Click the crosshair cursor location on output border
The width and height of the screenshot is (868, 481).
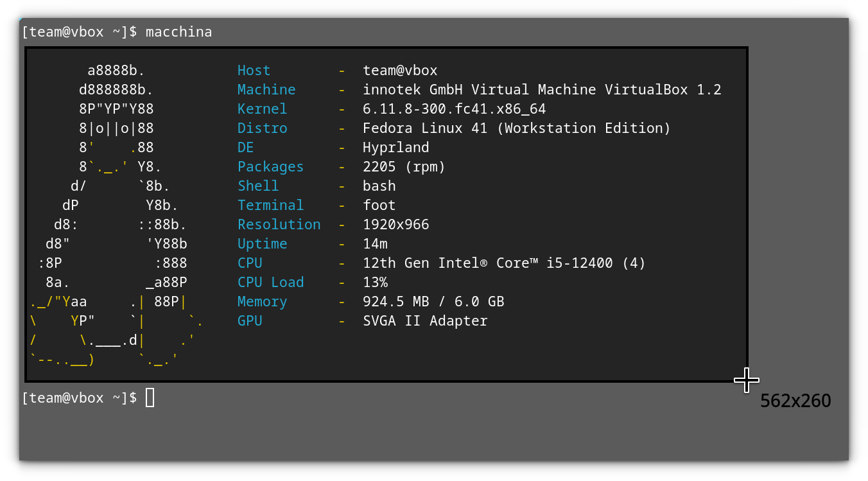click(x=747, y=381)
